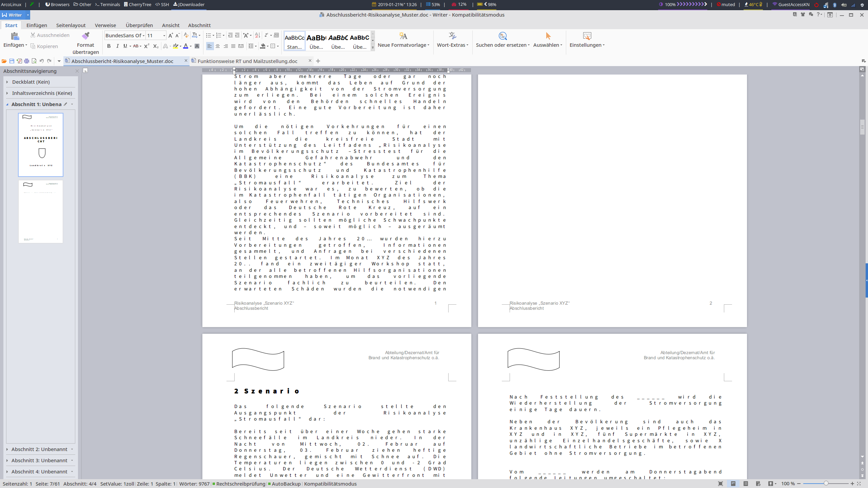
Task: Expand Abschnitt 2: Unbenannt section
Action: coord(7,449)
